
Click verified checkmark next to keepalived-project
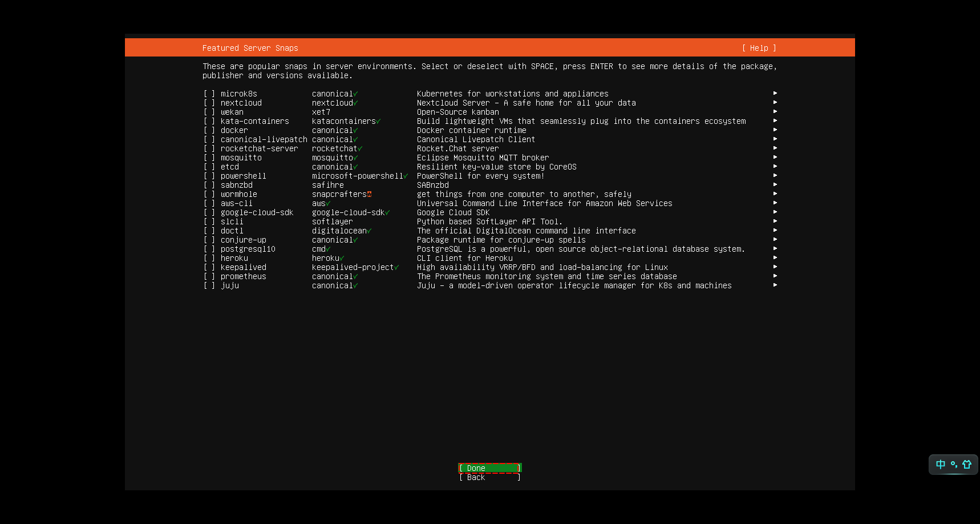coord(396,267)
